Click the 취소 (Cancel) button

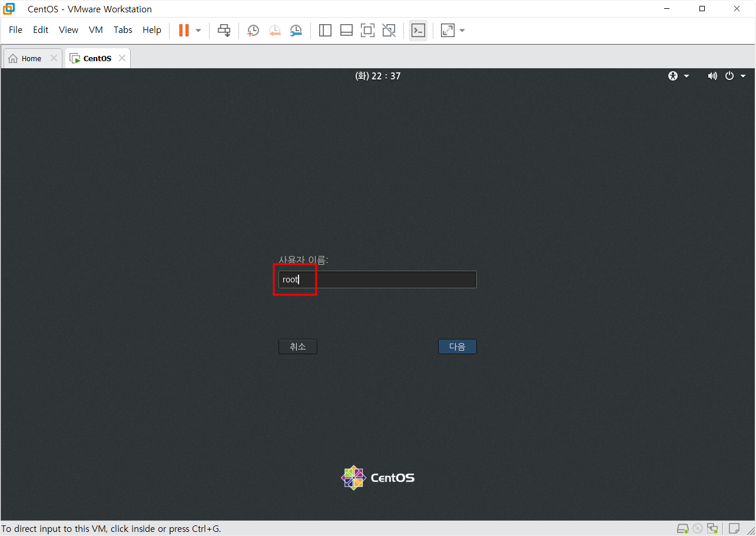coord(298,347)
